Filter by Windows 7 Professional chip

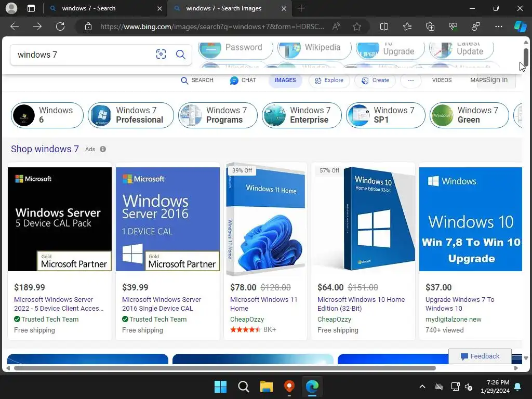[x=130, y=115]
